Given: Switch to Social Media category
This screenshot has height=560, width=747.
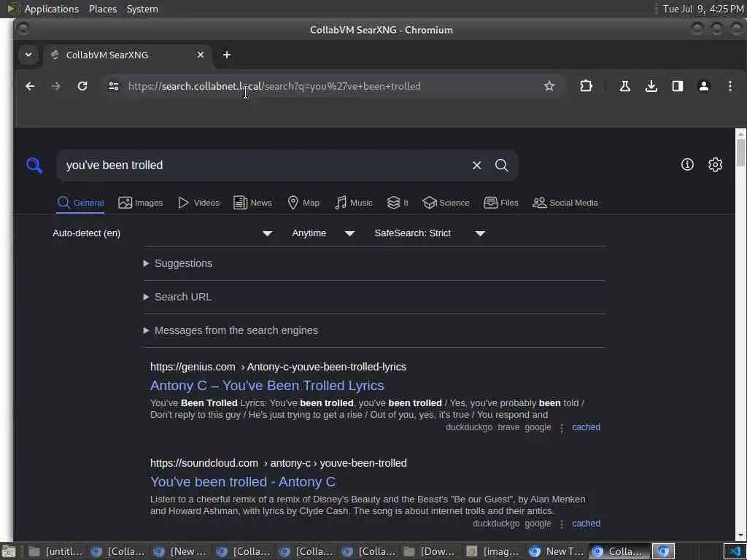Looking at the screenshot, I should (565, 203).
